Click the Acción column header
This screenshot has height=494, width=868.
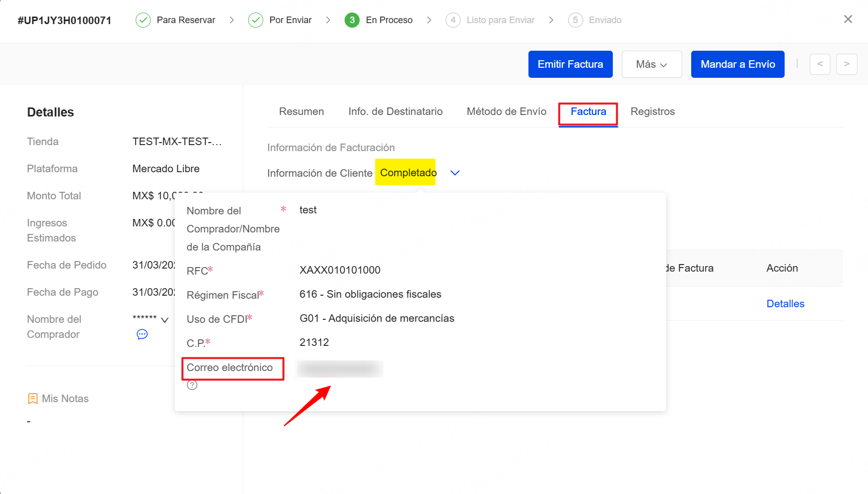click(782, 268)
